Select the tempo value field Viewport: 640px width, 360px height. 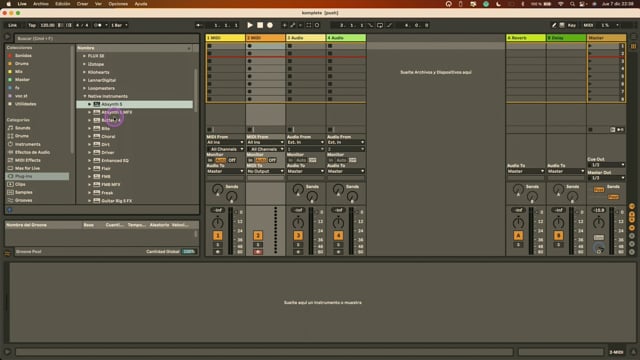(x=47, y=25)
